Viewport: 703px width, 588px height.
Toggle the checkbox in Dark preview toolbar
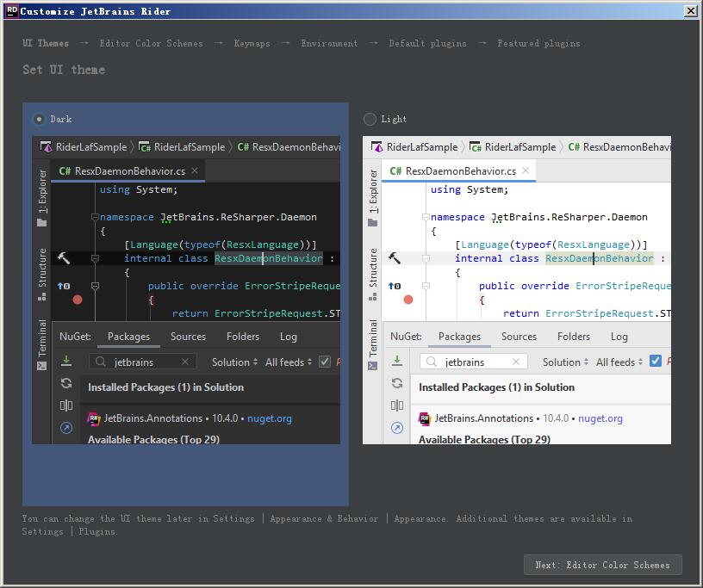325,362
